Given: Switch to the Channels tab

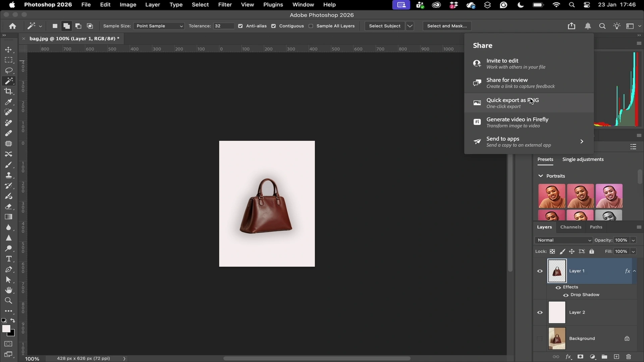Looking at the screenshot, I should click(571, 227).
